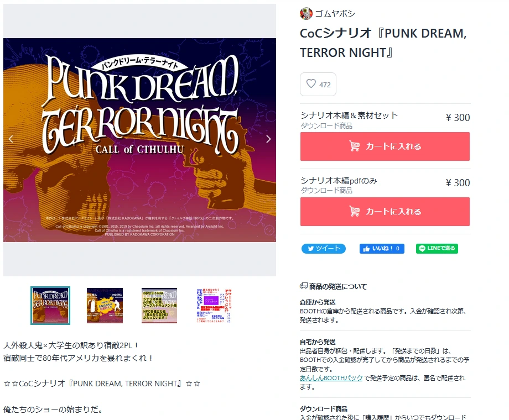Click the Twitter ツイート share button
509x420 pixels.
(323, 249)
